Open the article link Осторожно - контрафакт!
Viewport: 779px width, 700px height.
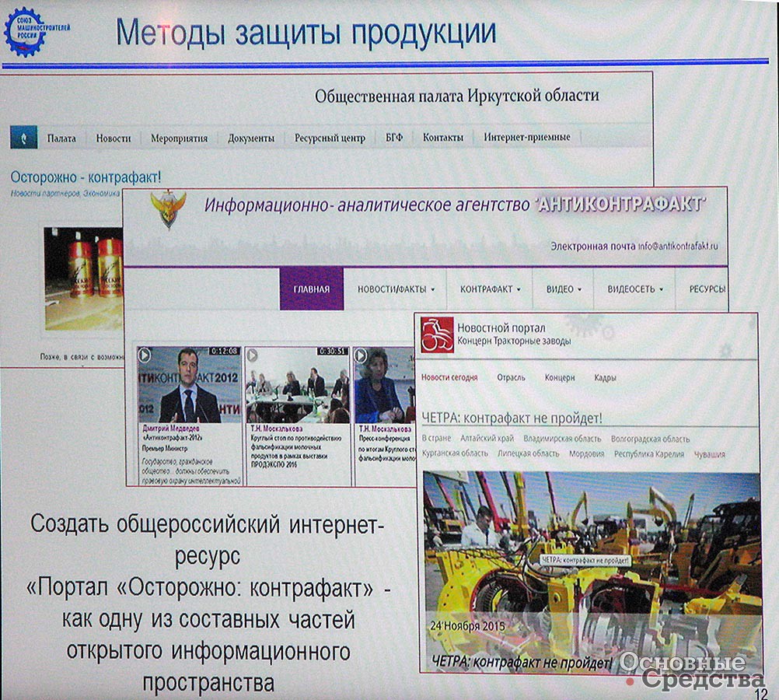tap(86, 177)
